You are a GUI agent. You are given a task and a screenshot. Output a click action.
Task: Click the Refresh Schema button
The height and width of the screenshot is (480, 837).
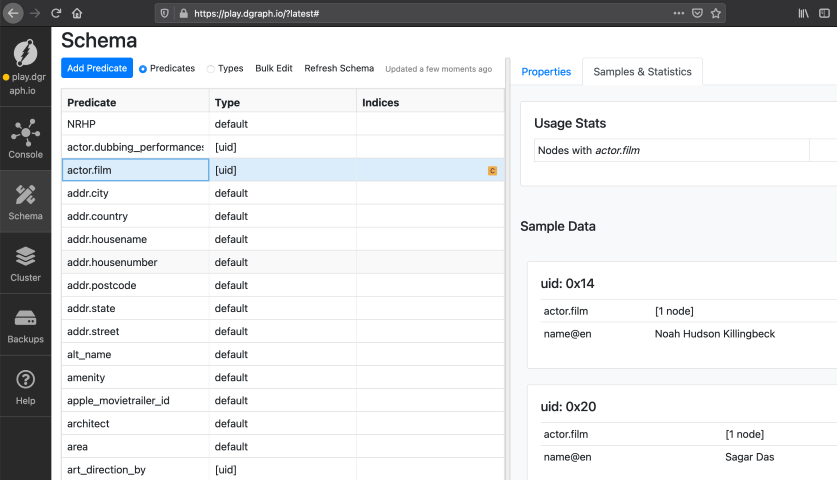tap(339, 69)
